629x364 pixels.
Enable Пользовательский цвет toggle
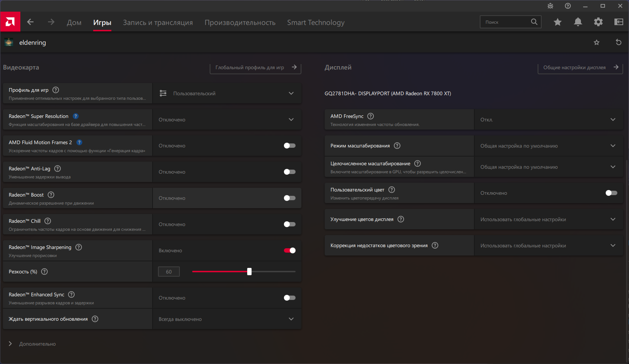612,193
